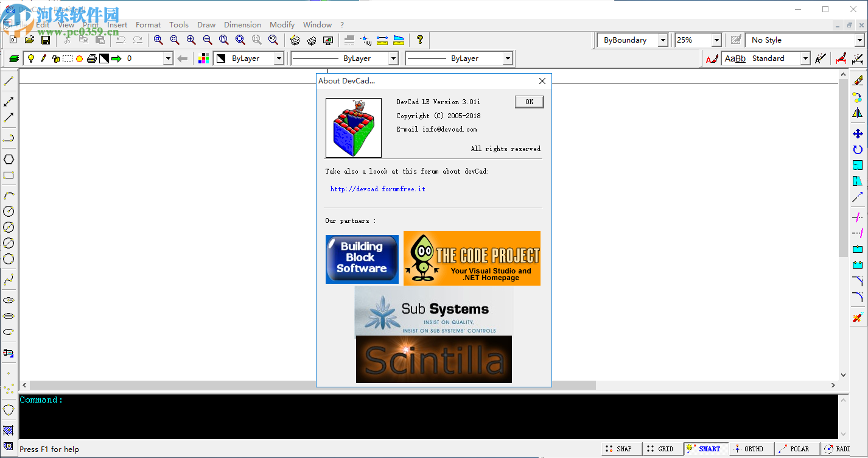Select the Polygon hexagon tool
Viewport: 868px width, 458px height.
point(9,160)
